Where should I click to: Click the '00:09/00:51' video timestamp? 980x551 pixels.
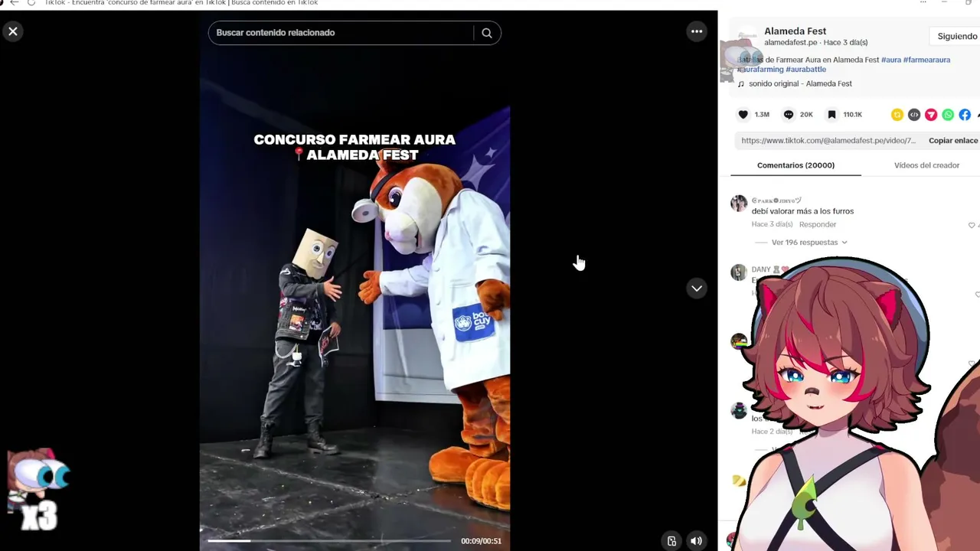pyautogui.click(x=481, y=541)
